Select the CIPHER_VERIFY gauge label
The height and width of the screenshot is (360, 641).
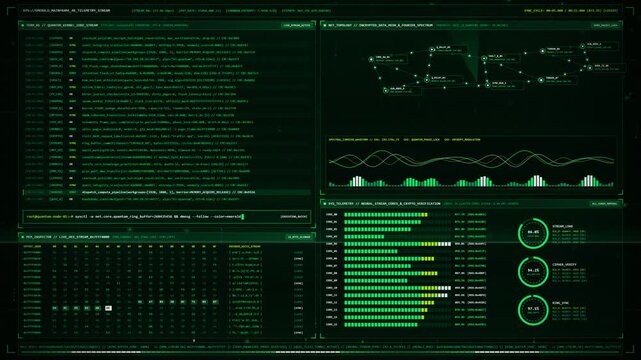[x=564, y=265]
